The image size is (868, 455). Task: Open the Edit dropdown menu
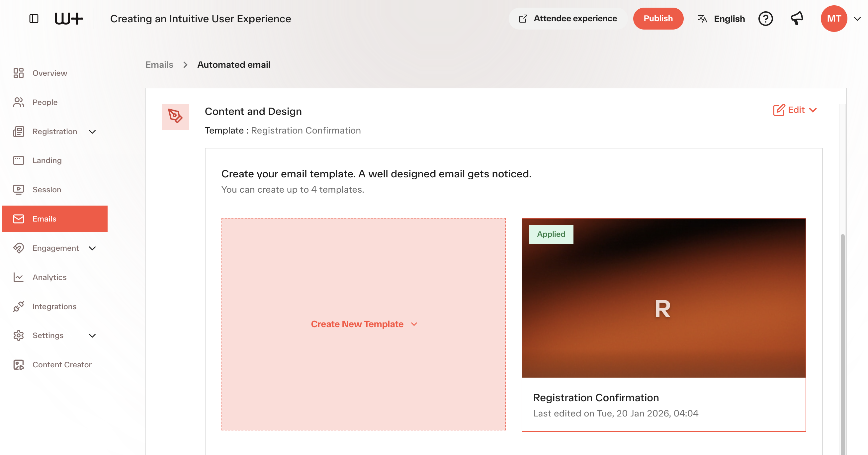coord(795,110)
